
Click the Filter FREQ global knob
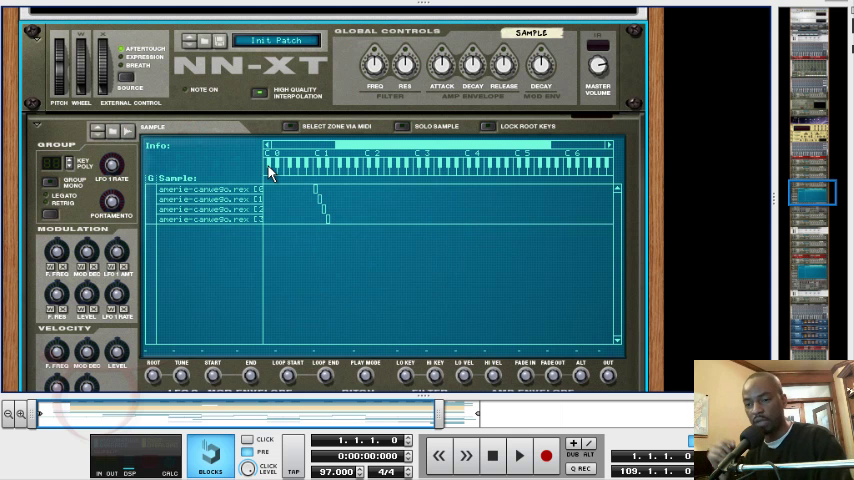(375, 65)
